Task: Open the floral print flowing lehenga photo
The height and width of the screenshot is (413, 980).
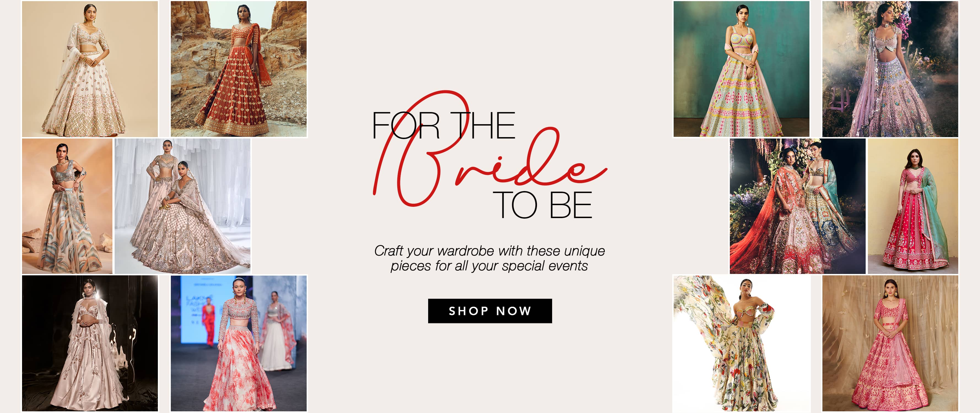Action: (741, 343)
